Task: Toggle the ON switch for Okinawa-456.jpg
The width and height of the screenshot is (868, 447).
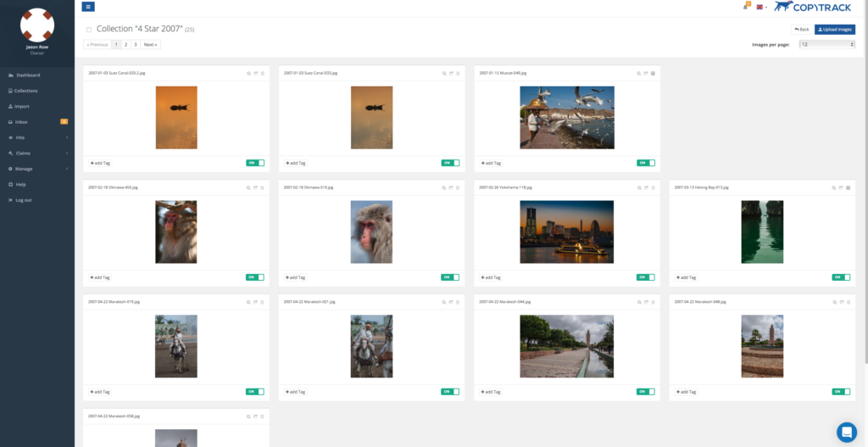Action: 255,277
